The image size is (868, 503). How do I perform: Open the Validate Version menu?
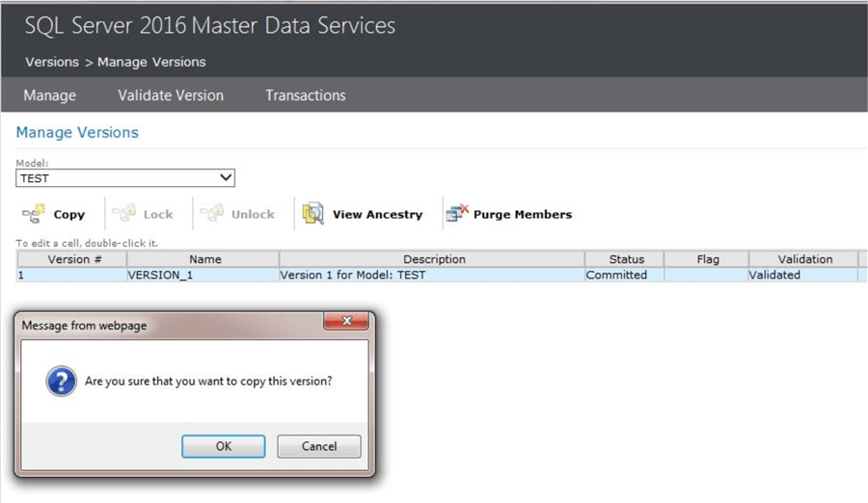[x=171, y=95]
